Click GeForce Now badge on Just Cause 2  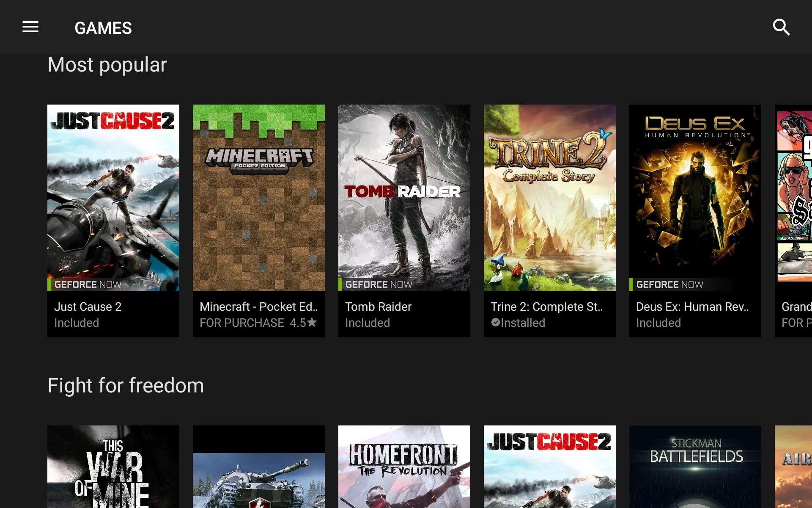click(x=88, y=284)
